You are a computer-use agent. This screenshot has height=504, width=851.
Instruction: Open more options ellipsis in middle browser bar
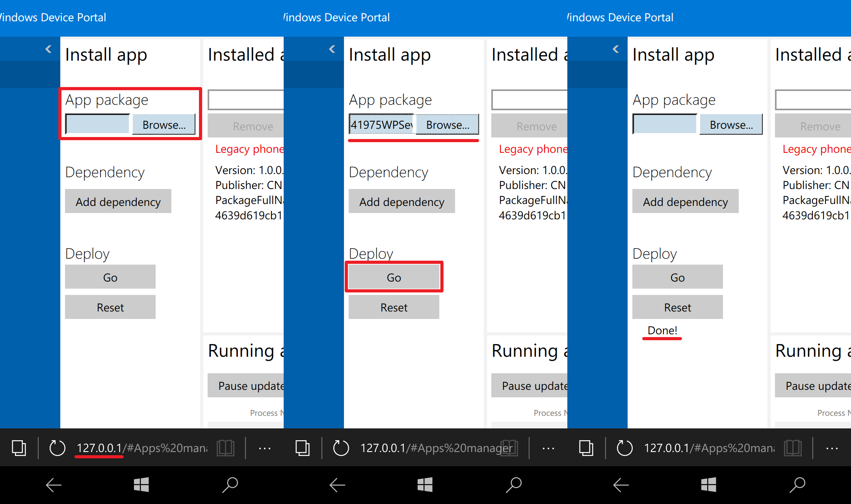pyautogui.click(x=548, y=448)
